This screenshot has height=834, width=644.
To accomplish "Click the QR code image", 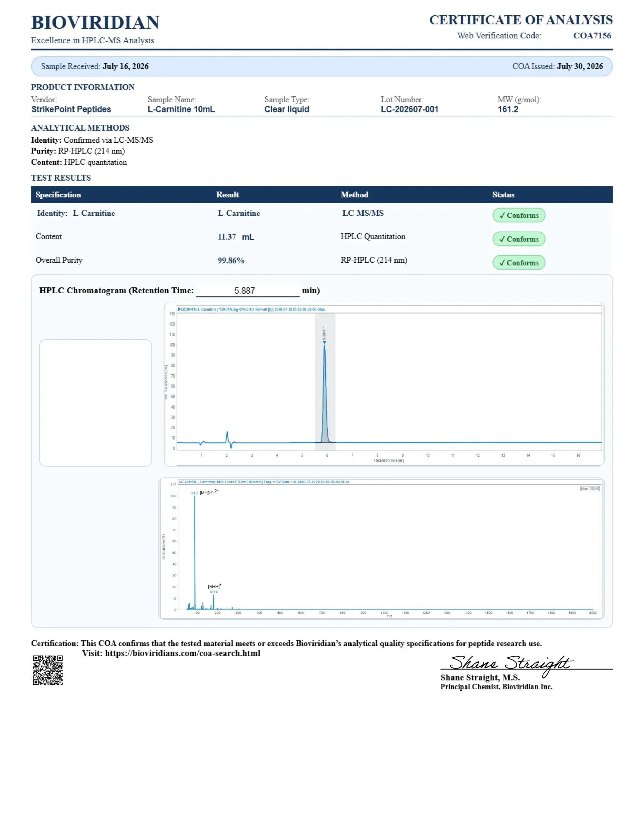I will (48, 670).
